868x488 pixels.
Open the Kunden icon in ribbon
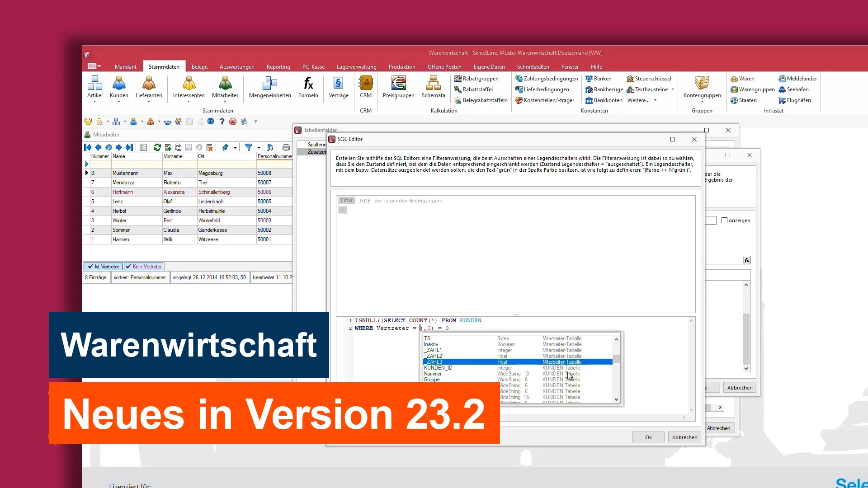tap(119, 84)
